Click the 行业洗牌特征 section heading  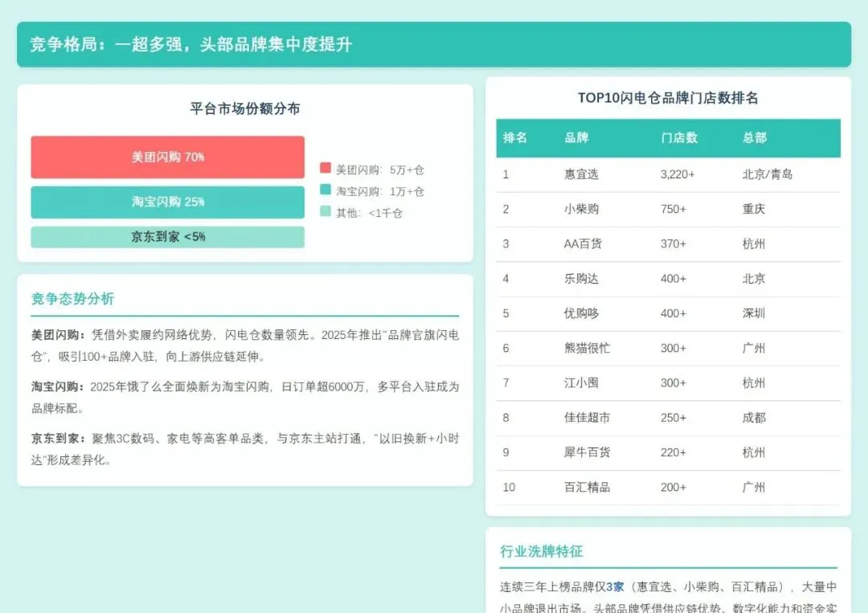click(x=542, y=552)
